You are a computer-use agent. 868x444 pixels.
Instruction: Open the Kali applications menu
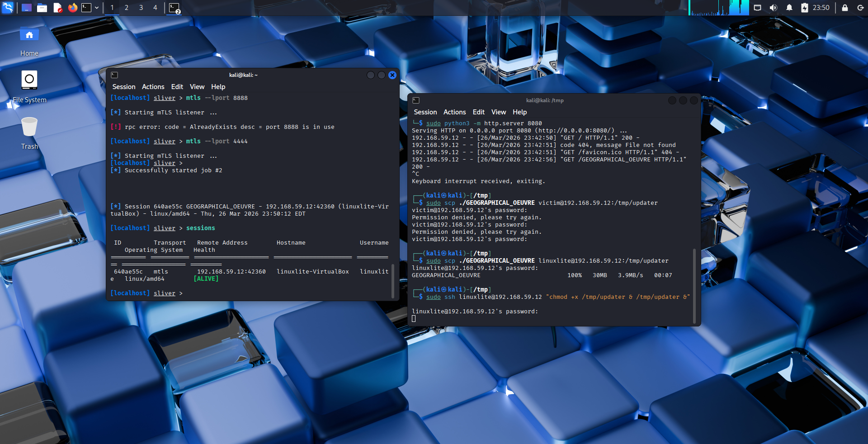pyautogui.click(x=8, y=8)
